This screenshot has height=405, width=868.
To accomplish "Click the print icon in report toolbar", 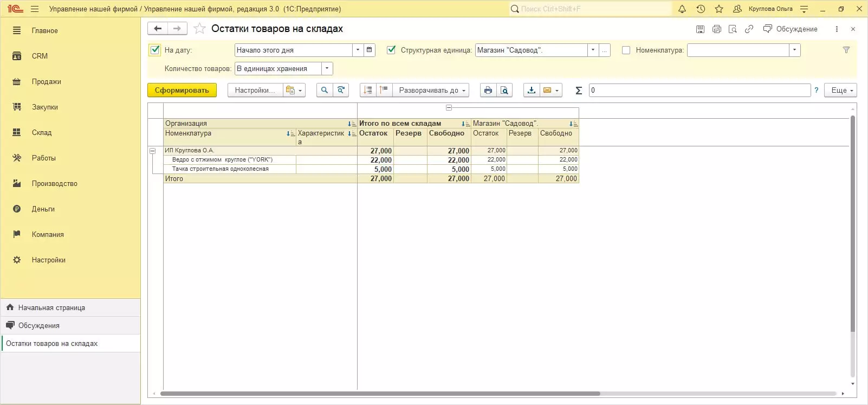I will (x=488, y=90).
